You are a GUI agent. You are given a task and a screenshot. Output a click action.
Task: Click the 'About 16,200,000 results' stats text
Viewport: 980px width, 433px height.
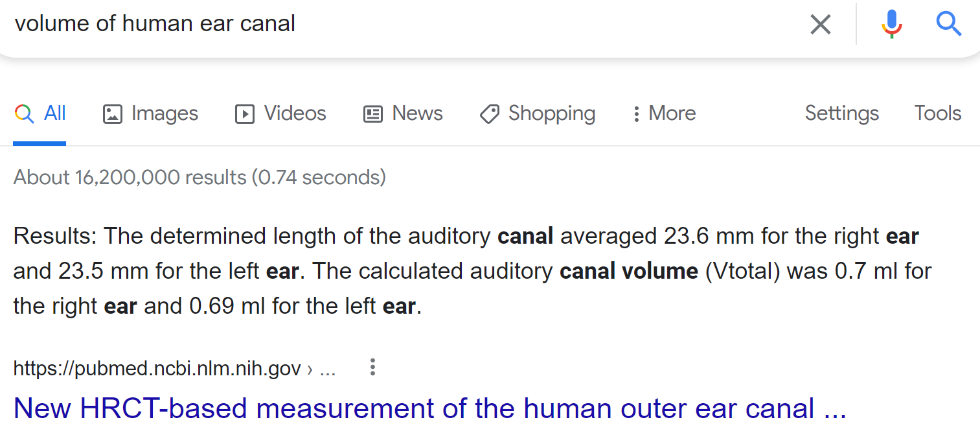(x=199, y=177)
